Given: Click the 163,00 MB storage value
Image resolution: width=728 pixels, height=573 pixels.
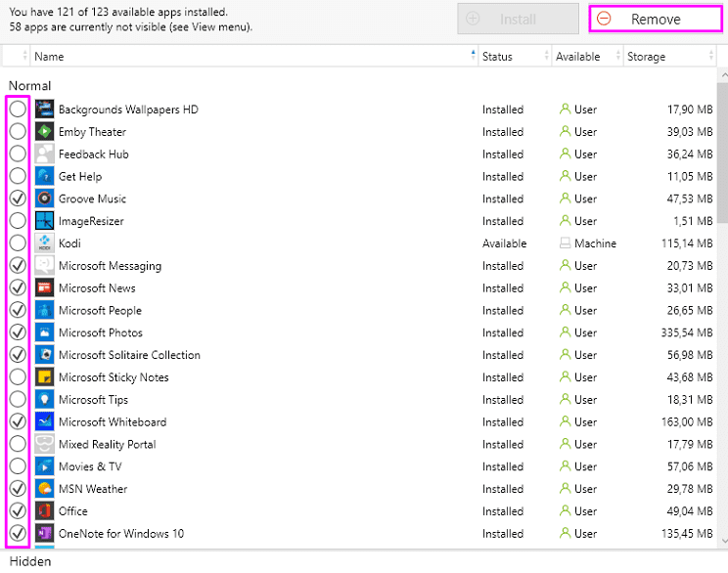Looking at the screenshot, I should (687, 421).
